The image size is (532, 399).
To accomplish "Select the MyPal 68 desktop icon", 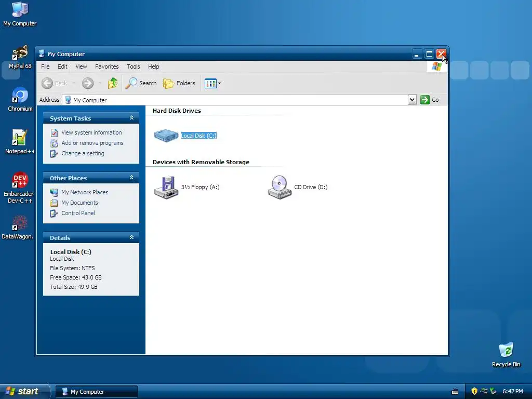I will pyautogui.click(x=20, y=57).
